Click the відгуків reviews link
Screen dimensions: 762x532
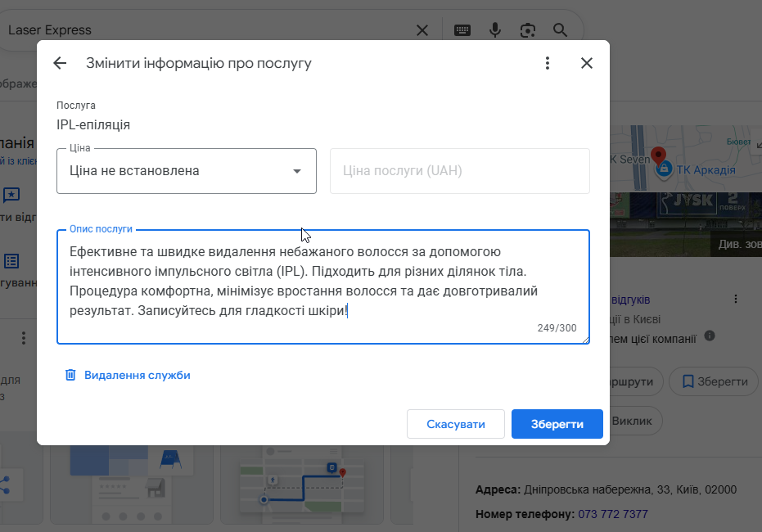pos(630,300)
